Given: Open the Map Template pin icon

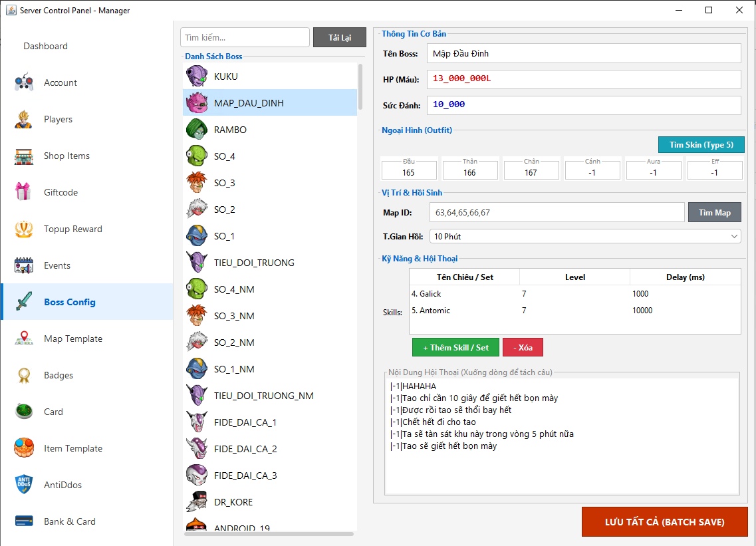Looking at the screenshot, I should [24, 338].
